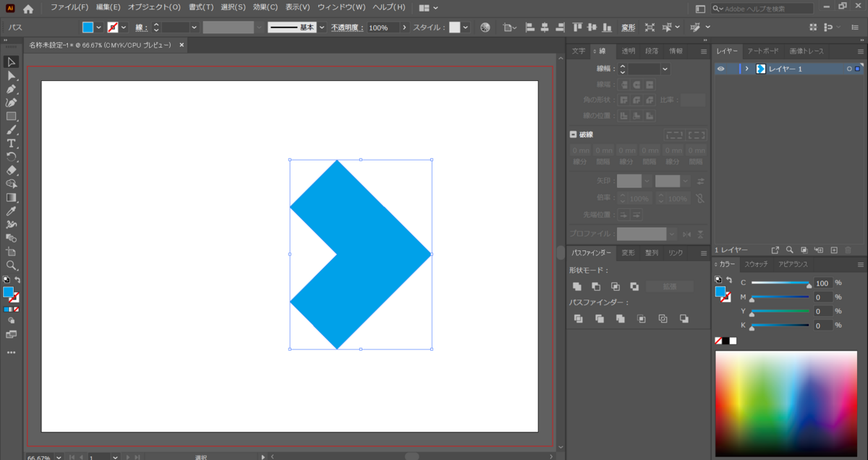Screen dimensions: 868x460
Task: Select the Pen tool
Action: pos(12,89)
